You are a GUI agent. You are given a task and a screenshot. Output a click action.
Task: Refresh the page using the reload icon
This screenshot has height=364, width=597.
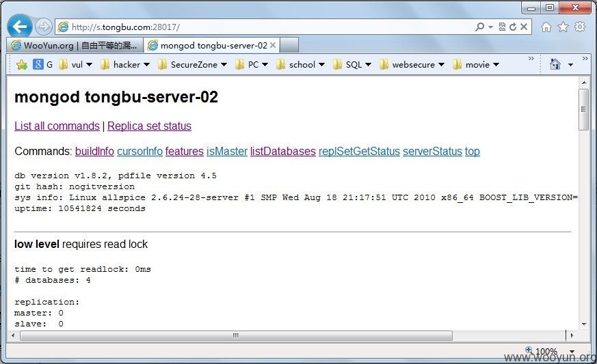click(513, 27)
